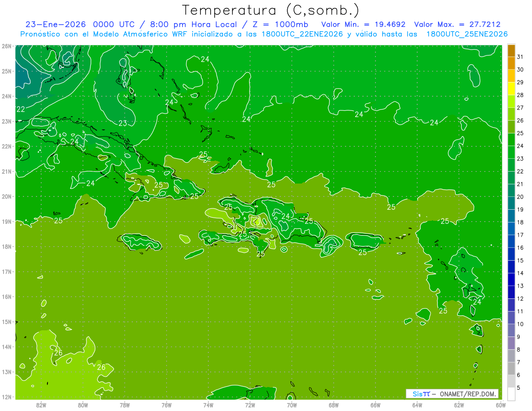The image size is (532, 411).
Task: Click the "25N" latitude axis label
Action: point(6,71)
